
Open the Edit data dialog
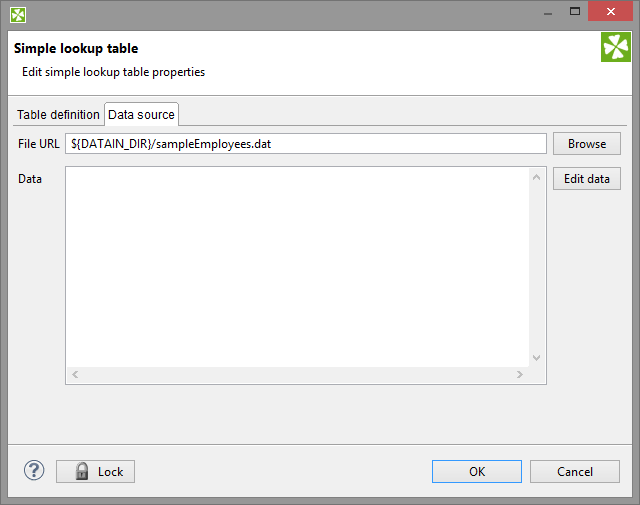click(x=586, y=179)
